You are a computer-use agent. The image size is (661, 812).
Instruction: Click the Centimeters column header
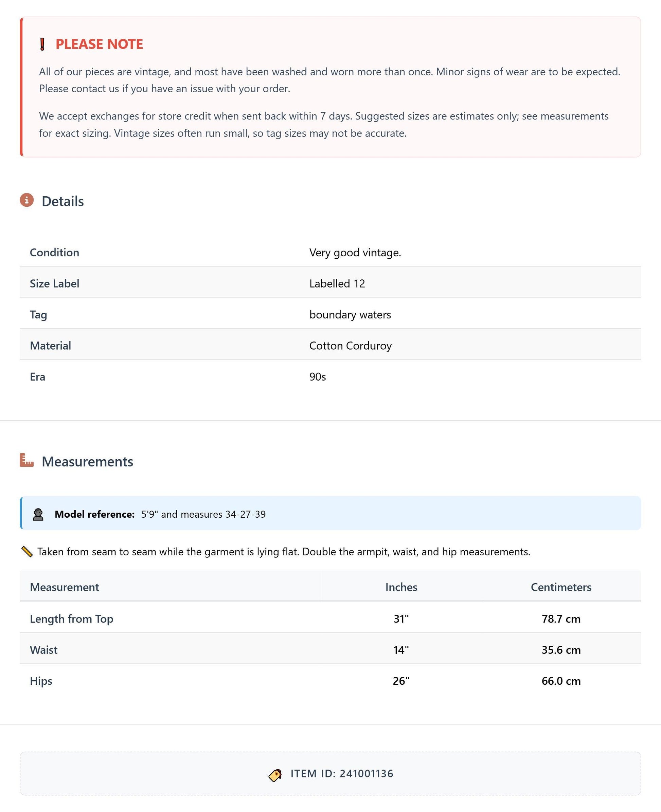click(561, 587)
